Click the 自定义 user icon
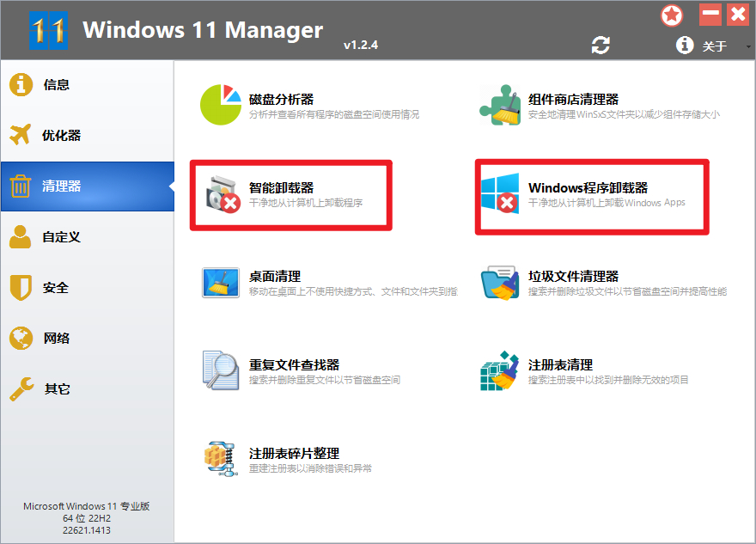The height and width of the screenshot is (544, 756). coord(21,237)
